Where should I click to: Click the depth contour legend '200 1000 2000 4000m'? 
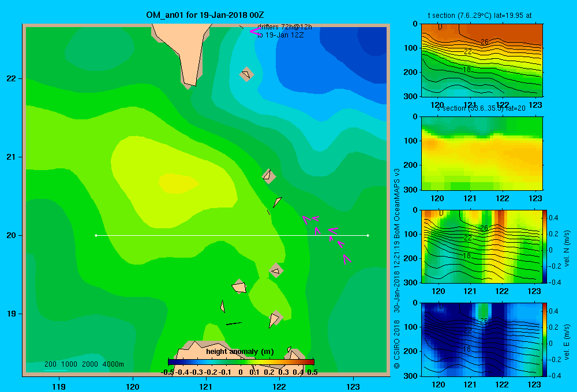tap(84, 364)
